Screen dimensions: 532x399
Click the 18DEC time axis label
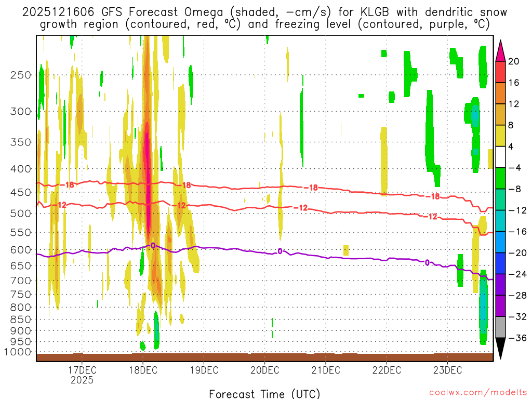pos(143,370)
